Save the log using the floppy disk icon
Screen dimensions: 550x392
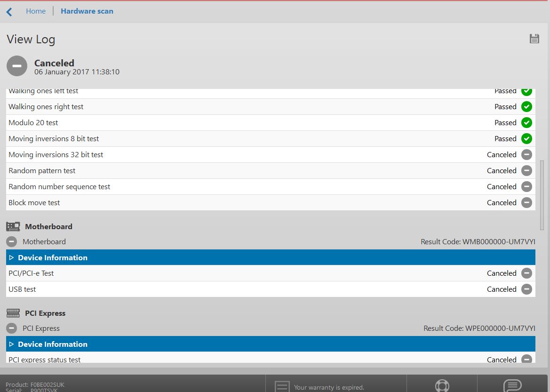534,39
